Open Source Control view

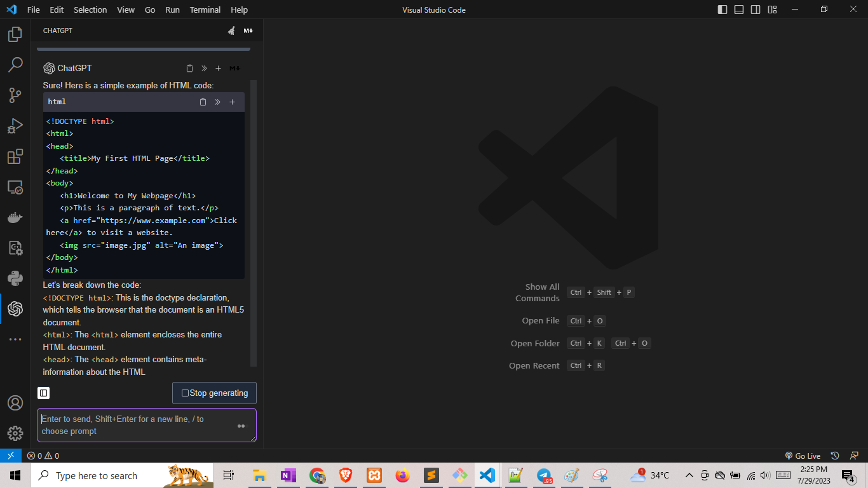click(x=15, y=95)
